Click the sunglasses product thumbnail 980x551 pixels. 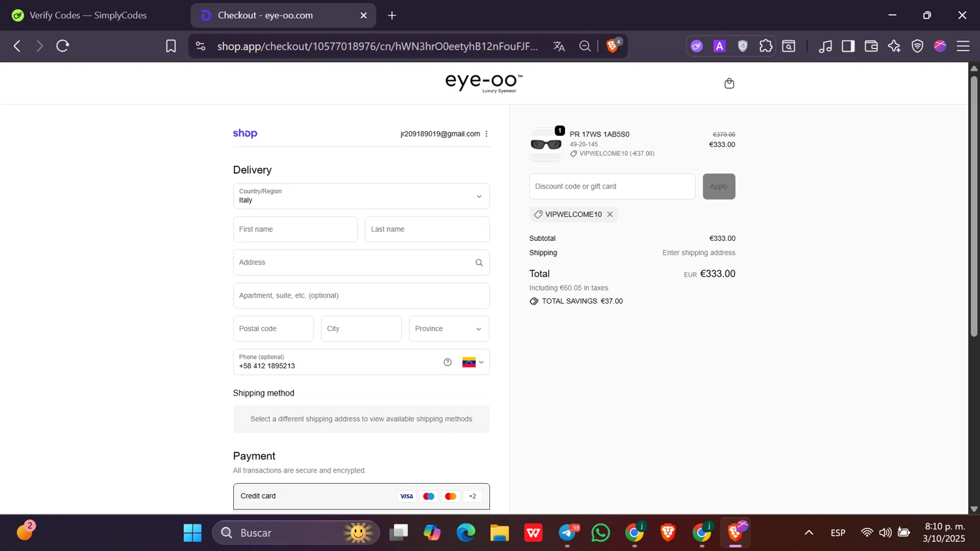(x=546, y=144)
